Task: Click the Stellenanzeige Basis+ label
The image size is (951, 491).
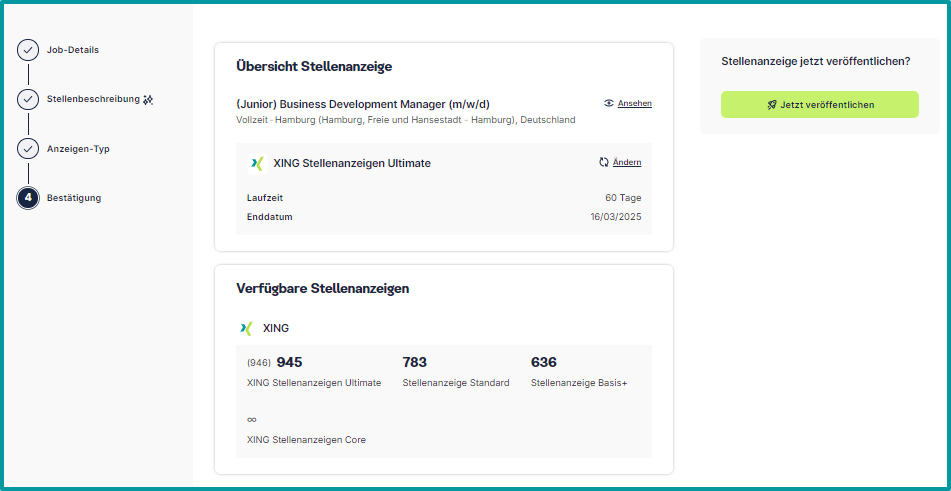Action: coord(579,382)
